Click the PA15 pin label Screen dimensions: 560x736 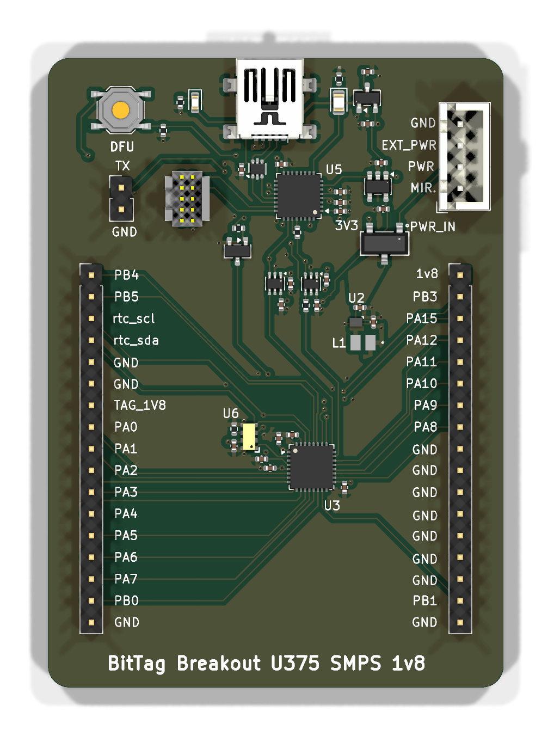pyautogui.click(x=422, y=318)
